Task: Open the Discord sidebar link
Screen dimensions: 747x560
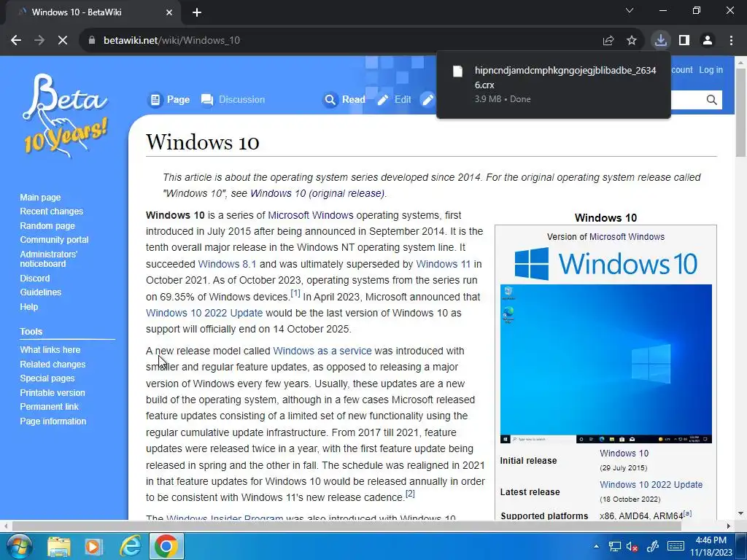Action: (x=35, y=278)
